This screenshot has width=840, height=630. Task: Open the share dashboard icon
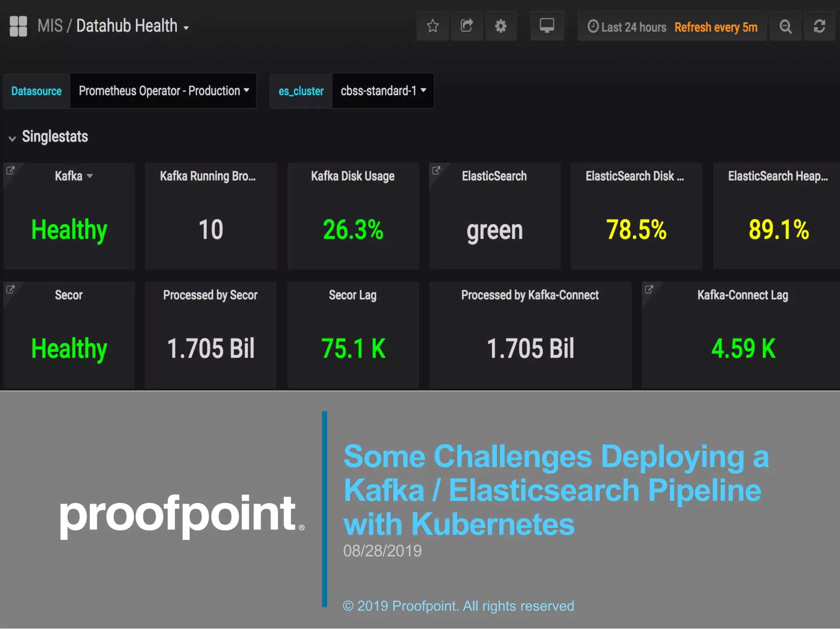point(466,26)
